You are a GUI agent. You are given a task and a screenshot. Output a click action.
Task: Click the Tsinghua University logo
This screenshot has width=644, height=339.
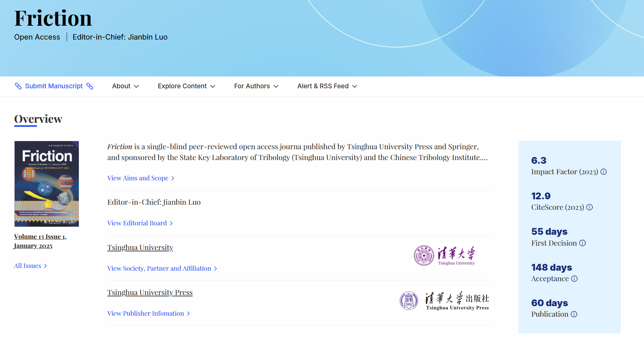444,255
